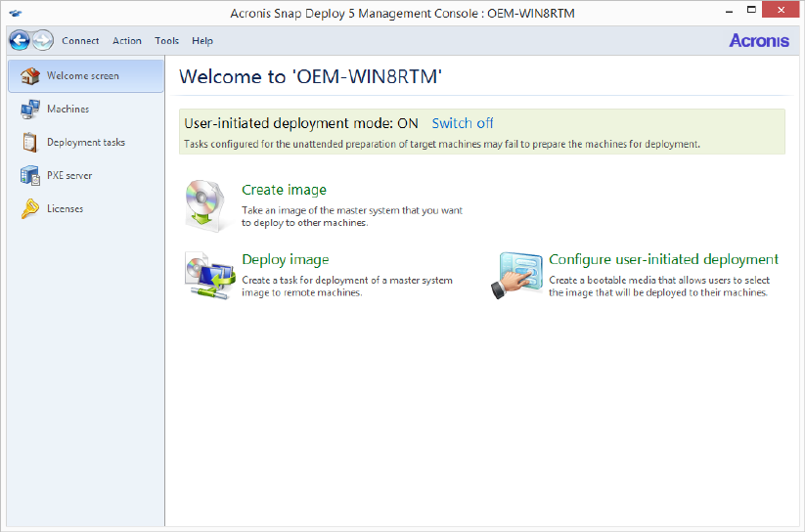The width and height of the screenshot is (805, 532).
Task: Click the back navigation arrow button
Action: [x=20, y=40]
